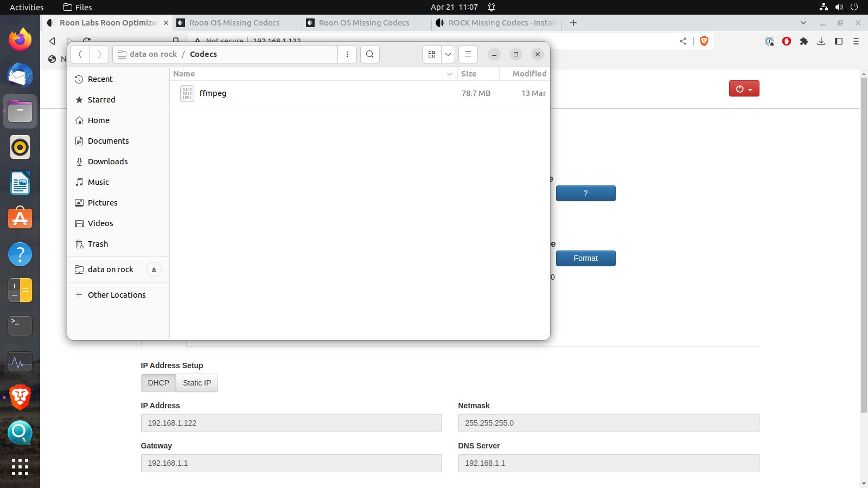Open the Rhythmbox speaker icon in dock
Screen dimensions: 868x488
[20, 147]
